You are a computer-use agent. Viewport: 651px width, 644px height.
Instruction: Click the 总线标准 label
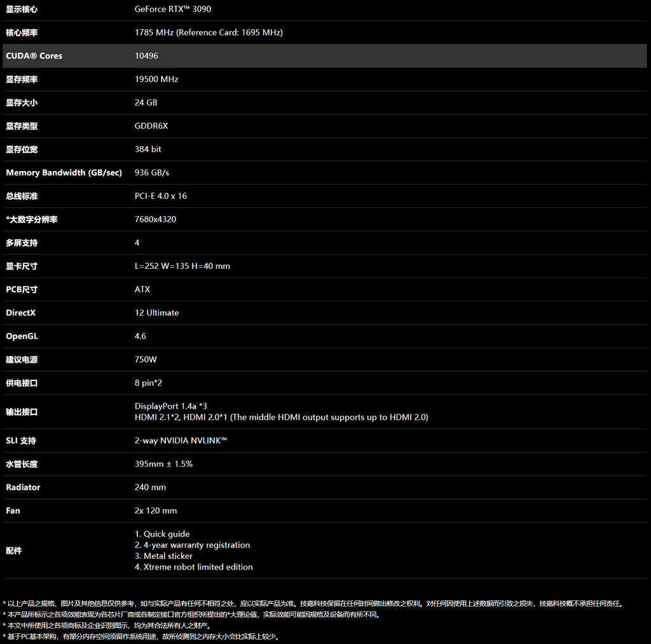[22, 196]
